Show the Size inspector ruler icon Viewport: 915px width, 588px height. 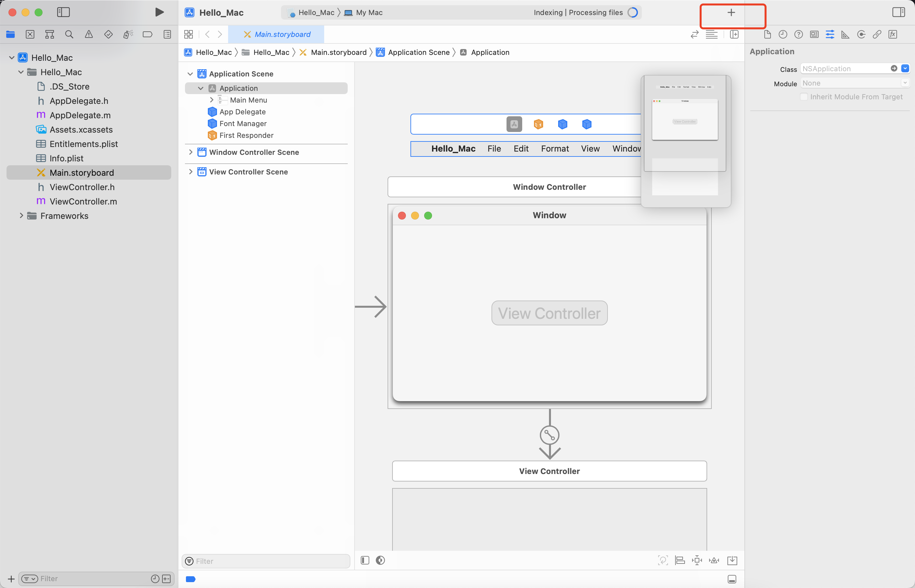[x=845, y=34]
